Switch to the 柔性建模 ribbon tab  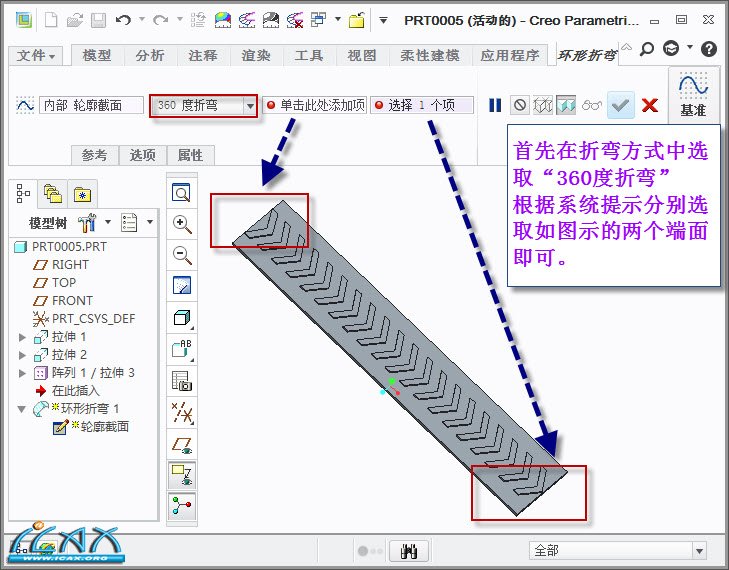coord(430,55)
